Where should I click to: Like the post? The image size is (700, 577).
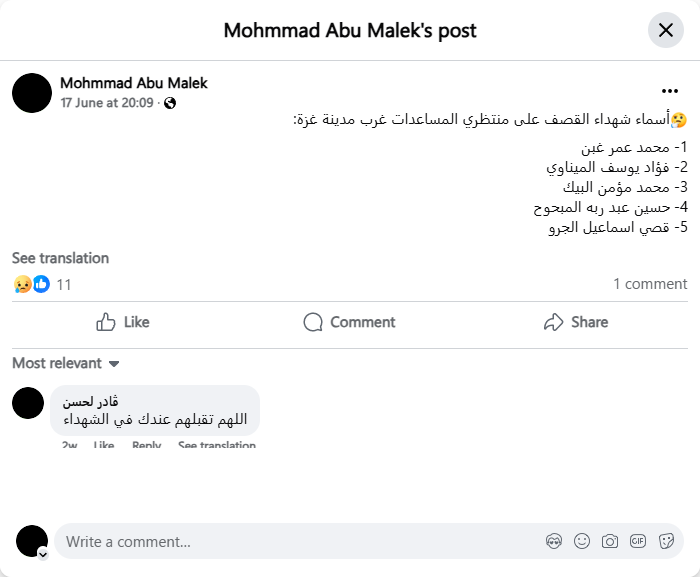(123, 322)
